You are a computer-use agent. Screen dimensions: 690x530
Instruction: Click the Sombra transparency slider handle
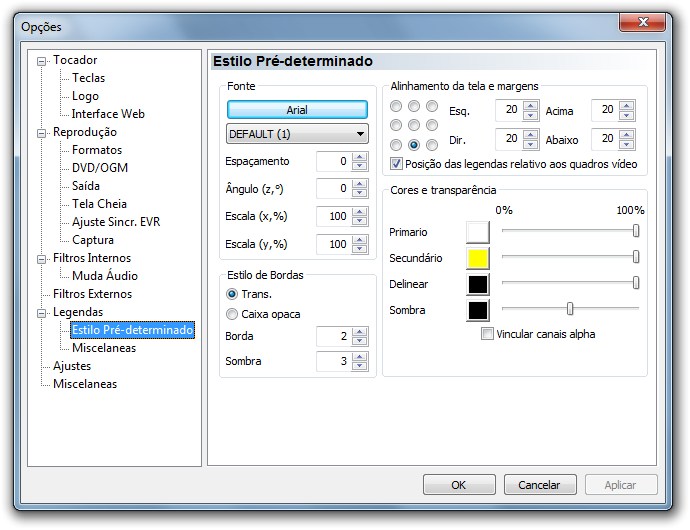tap(570, 309)
